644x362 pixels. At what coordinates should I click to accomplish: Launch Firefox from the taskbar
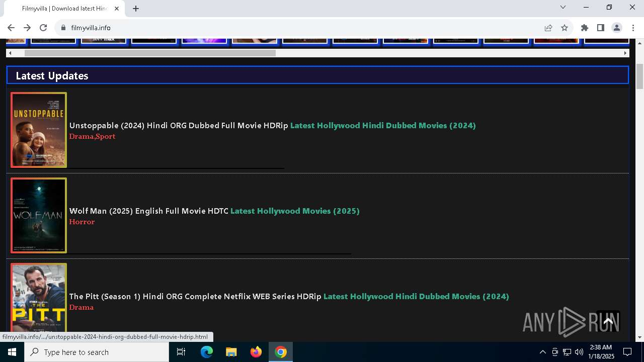tap(256, 352)
